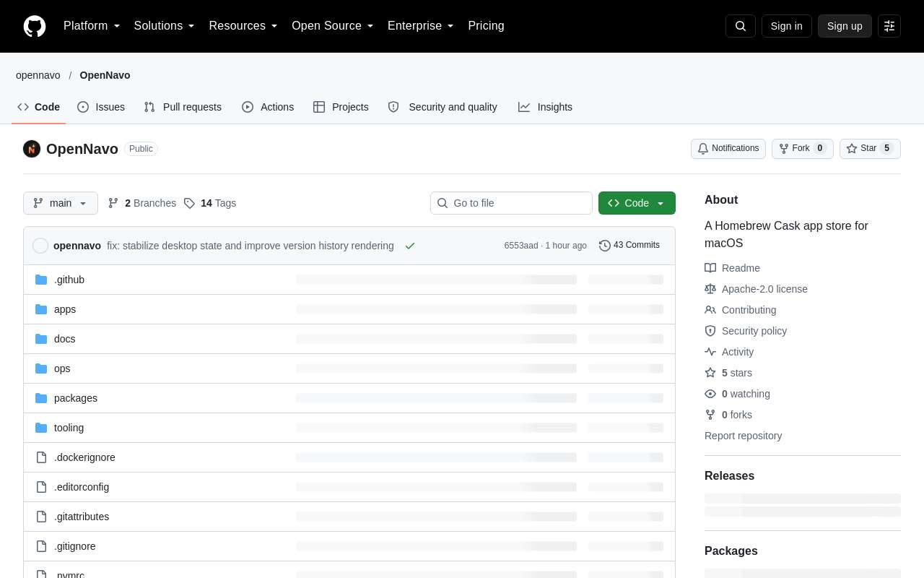Click the Go to file search field
Screen dimensions: 924x578
(x=511, y=203)
